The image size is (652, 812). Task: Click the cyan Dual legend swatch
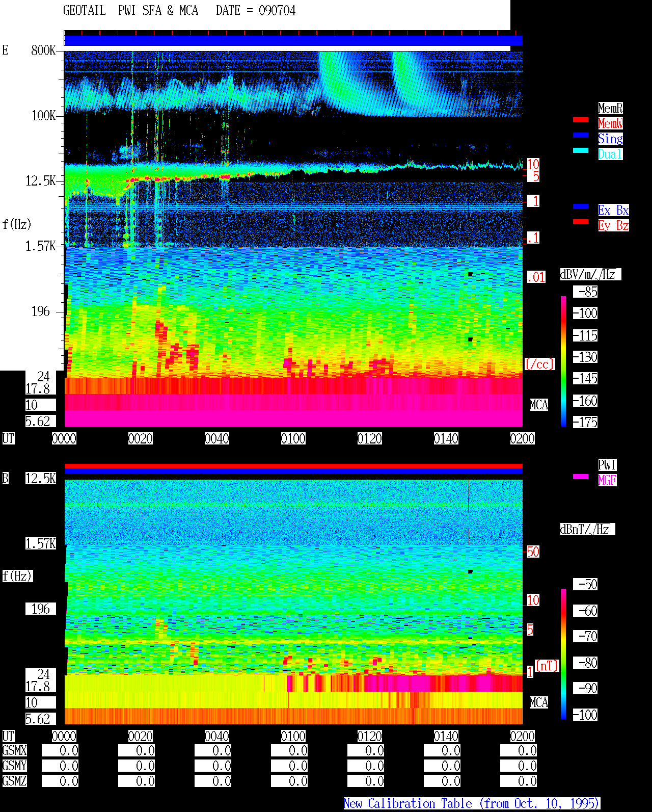tap(581, 150)
